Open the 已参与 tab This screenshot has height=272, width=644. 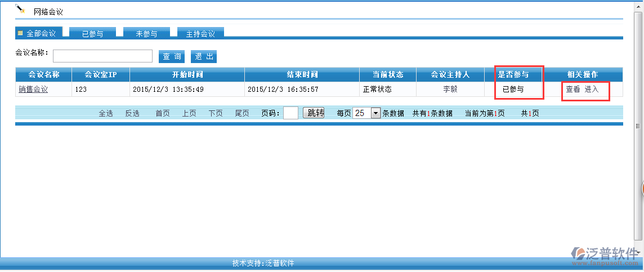point(93,34)
